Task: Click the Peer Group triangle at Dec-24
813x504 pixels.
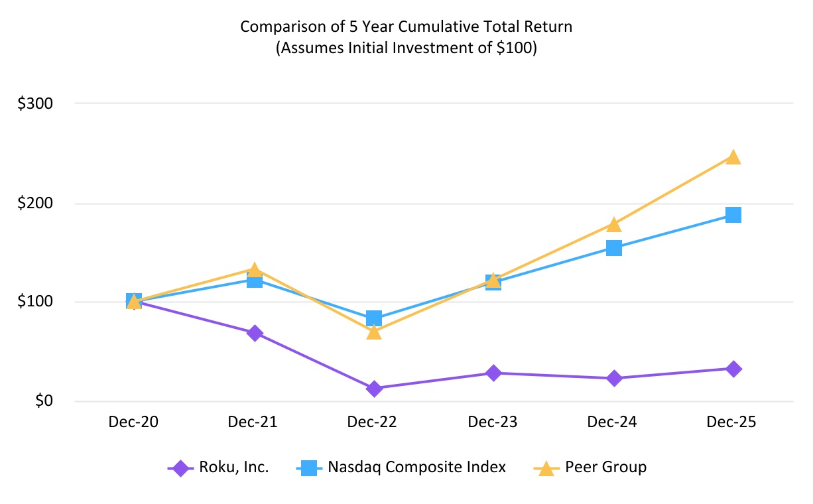Action: [x=613, y=225]
